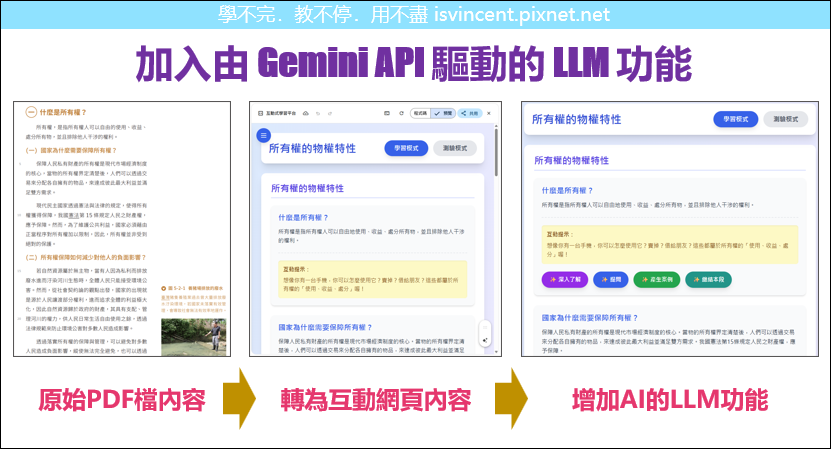This screenshot has height=449, width=831.
Task: Switch to the 程式碼 tab
Action: (420, 113)
